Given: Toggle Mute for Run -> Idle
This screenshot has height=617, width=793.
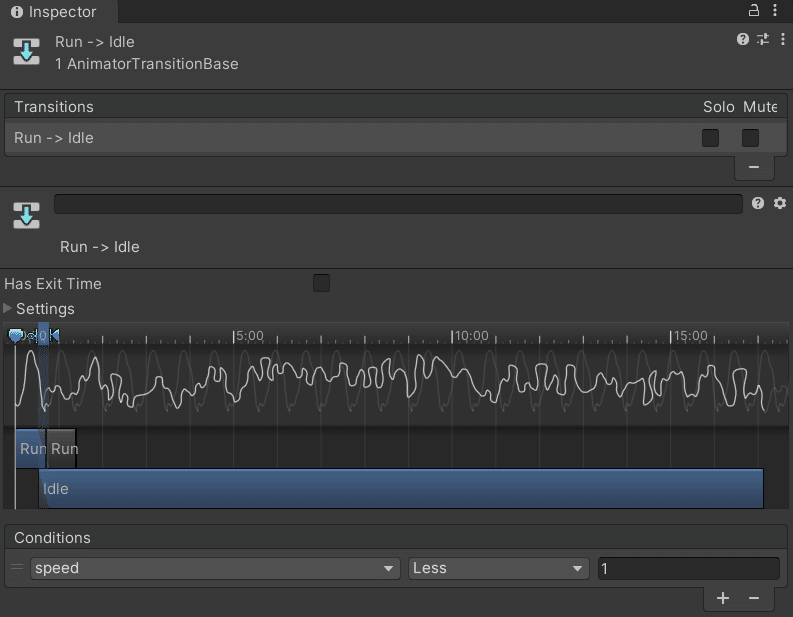Looking at the screenshot, I should pos(750,138).
